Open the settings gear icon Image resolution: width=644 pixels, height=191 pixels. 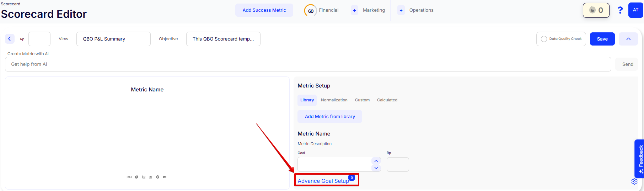[x=634, y=182]
